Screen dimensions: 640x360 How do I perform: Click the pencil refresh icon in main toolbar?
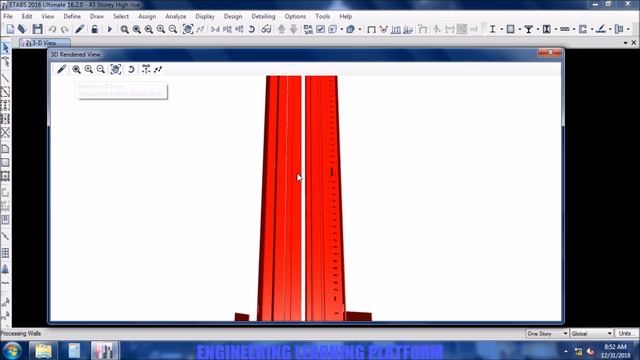[80, 29]
